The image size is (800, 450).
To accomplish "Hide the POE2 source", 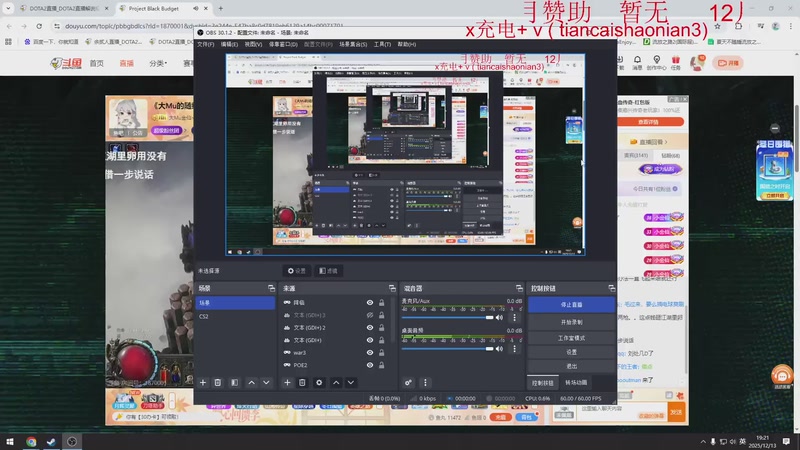I will coord(370,365).
